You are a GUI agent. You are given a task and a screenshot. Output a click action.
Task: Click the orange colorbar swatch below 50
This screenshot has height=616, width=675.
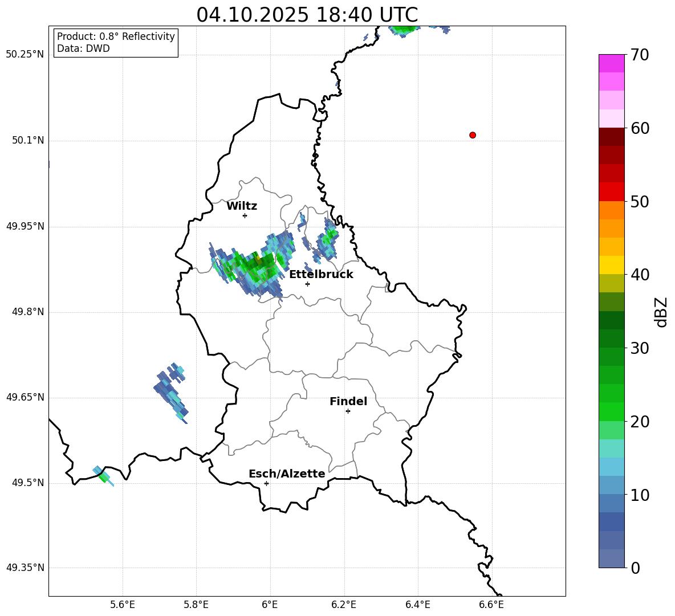click(x=611, y=210)
